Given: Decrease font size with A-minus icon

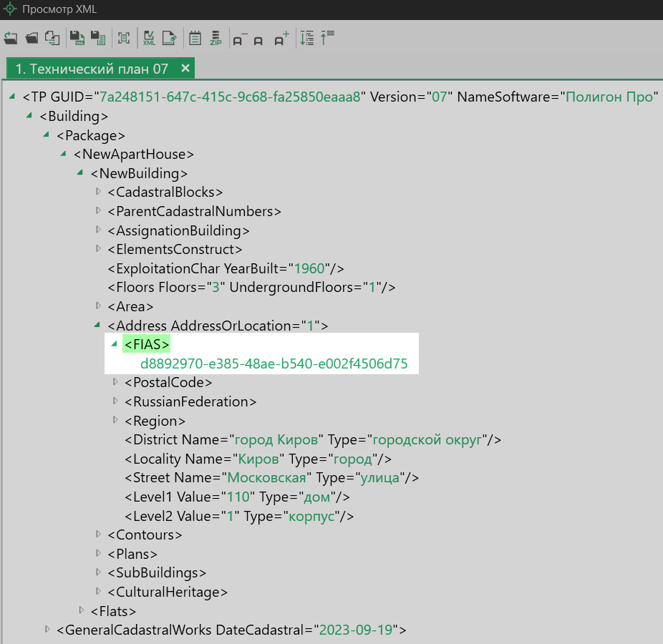Looking at the screenshot, I should click(238, 39).
